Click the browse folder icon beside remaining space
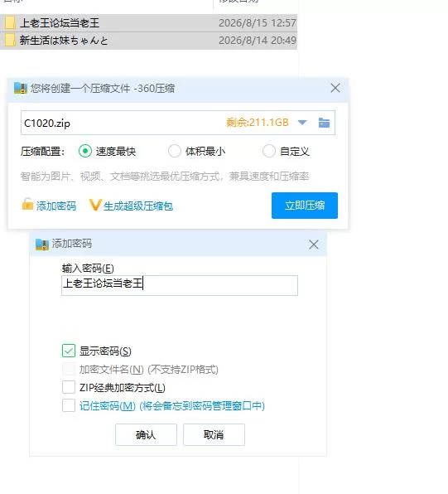The width and height of the screenshot is (448, 494). coord(324,123)
